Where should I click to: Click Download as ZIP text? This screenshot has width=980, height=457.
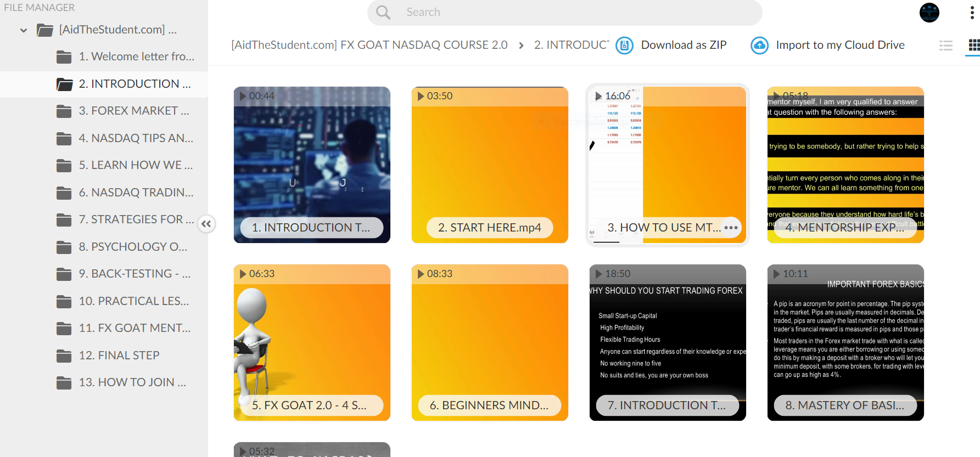point(684,45)
